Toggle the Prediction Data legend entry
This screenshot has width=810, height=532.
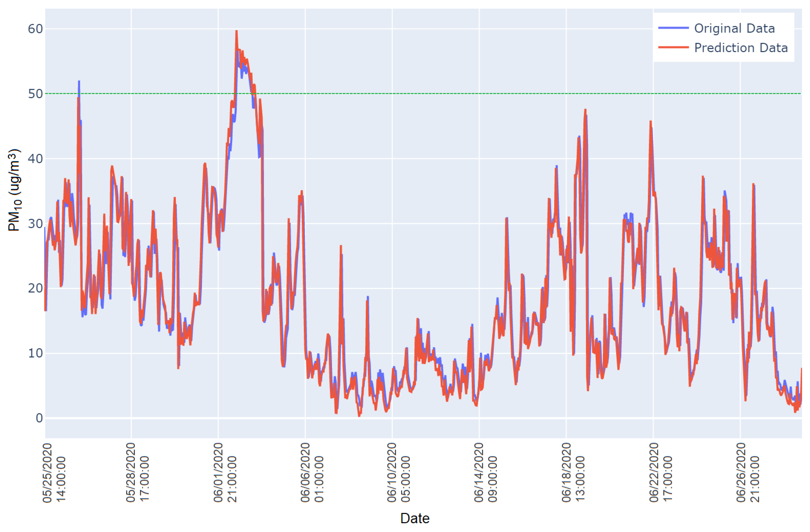(723, 48)
